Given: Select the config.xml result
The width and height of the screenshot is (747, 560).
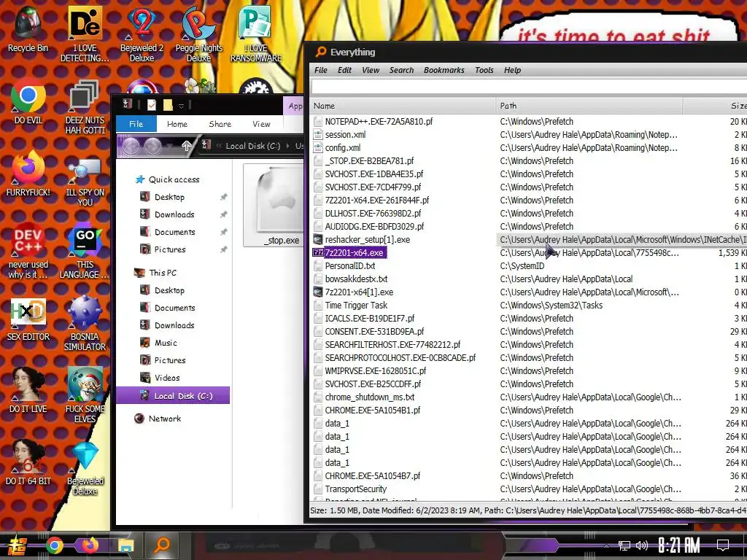Looking at the screenshot, I should pos(343,147).
